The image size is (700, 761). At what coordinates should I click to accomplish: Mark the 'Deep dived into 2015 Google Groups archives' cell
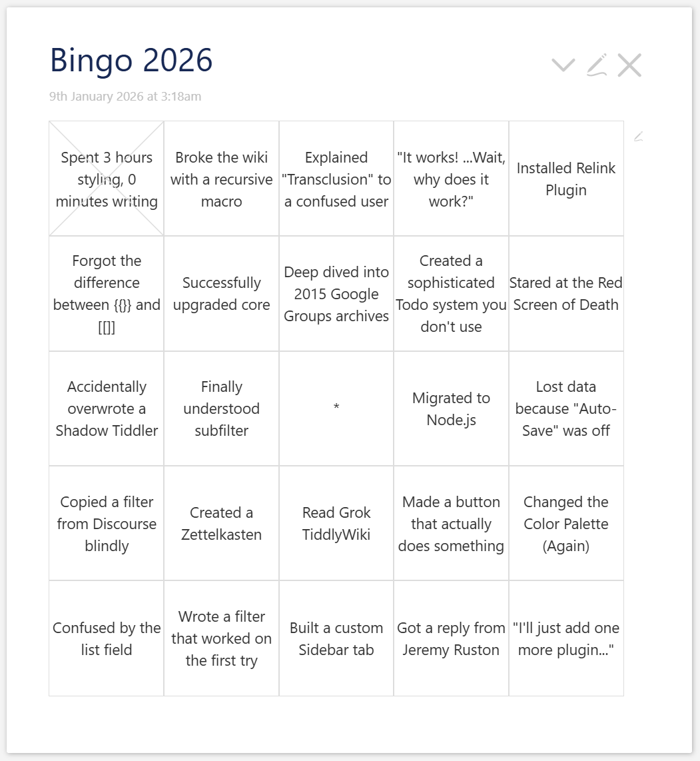click(336, 293)
